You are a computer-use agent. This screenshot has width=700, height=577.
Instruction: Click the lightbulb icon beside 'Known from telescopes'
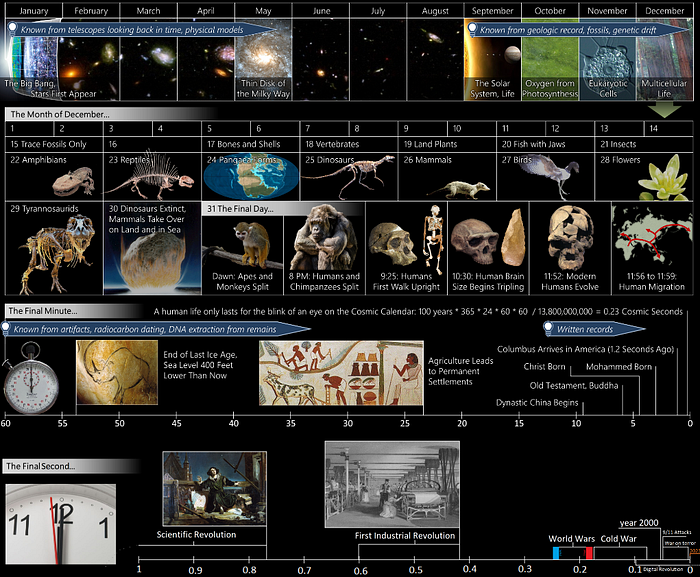point(12,28)
